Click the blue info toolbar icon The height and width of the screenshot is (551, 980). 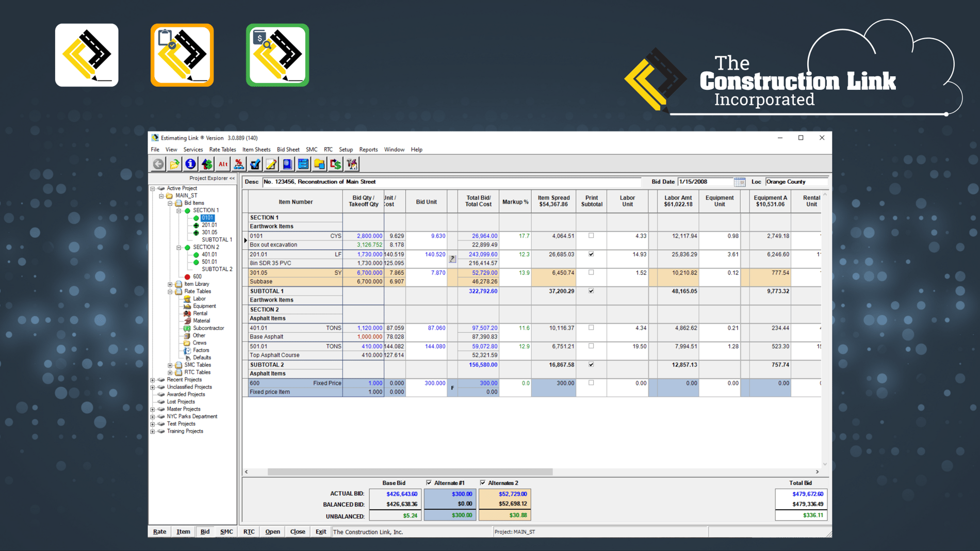[190, 164]
